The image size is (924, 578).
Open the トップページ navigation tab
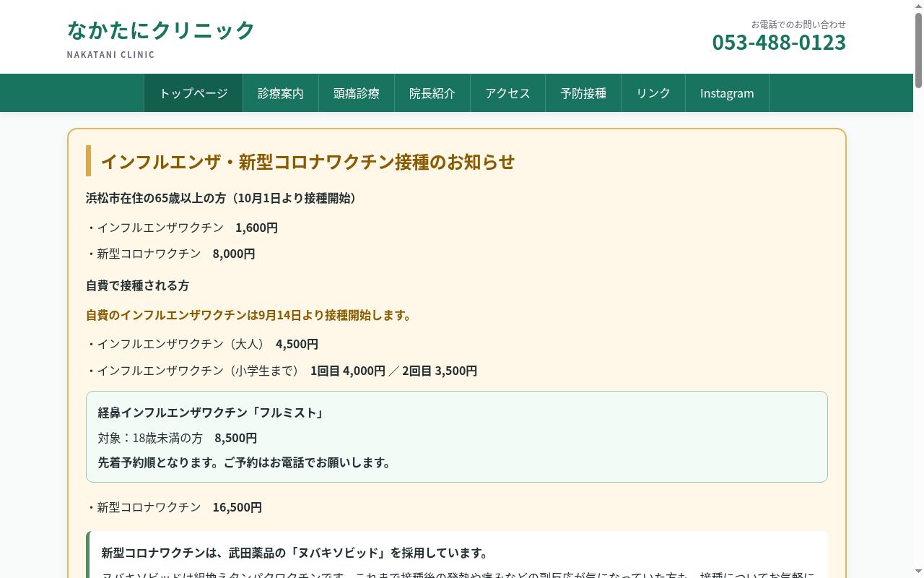(193, 93)
